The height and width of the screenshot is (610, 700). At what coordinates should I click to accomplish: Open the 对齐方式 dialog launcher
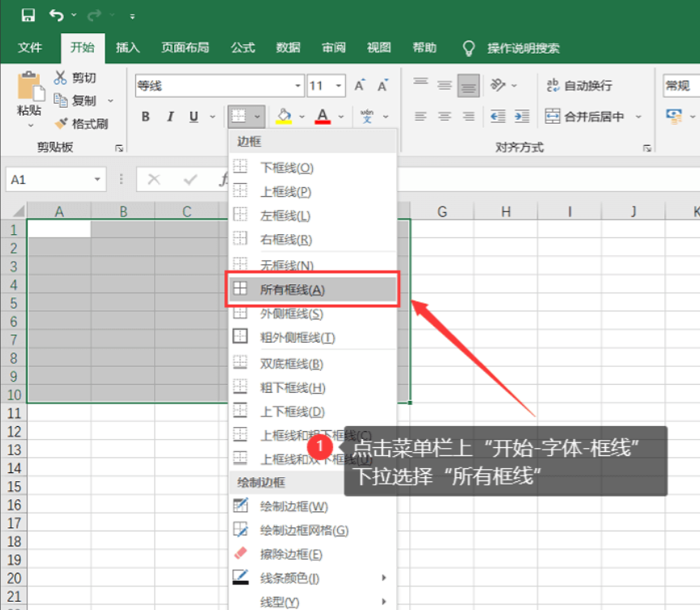[647, 148]
